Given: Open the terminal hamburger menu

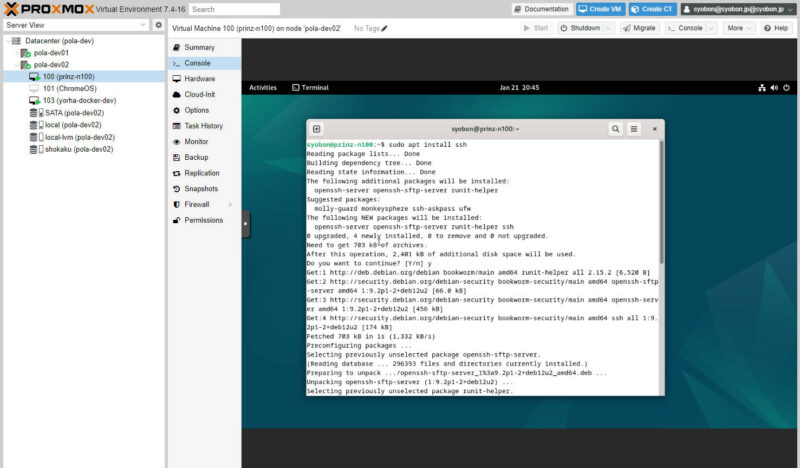Looking at the screenshot, I should tap(634, 129).
